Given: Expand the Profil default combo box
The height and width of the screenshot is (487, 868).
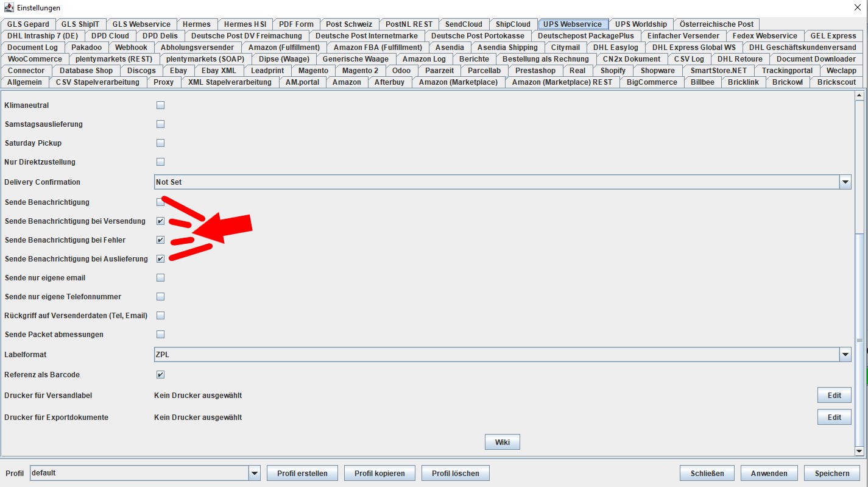Looking at the screenshot, I should click(x=145, y=473).
